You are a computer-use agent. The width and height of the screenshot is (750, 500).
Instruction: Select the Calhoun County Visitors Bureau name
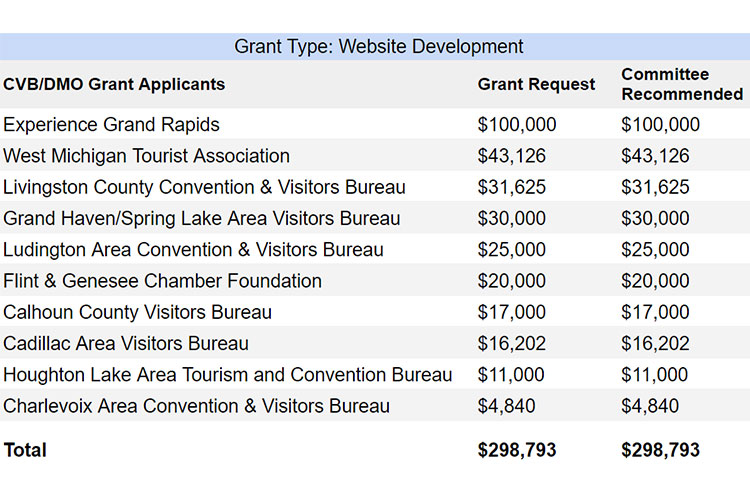tap(137, 312)
